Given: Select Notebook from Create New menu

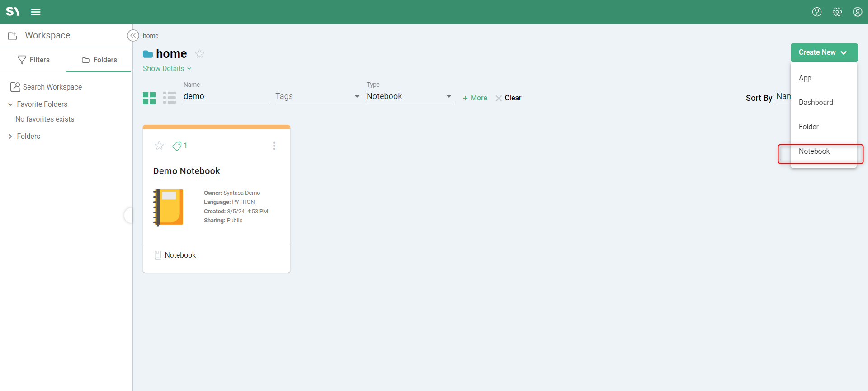Looking at the screenshot, I should click(814, 151).
